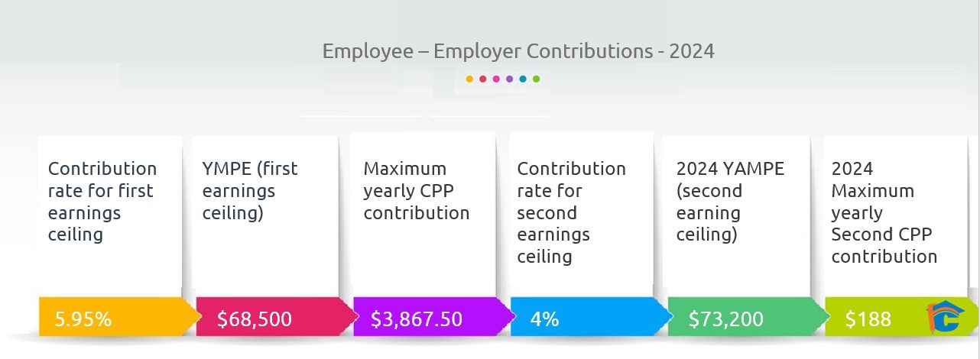
Task: Click the Employee – Employer Contributions title
Action: [518, 51]
